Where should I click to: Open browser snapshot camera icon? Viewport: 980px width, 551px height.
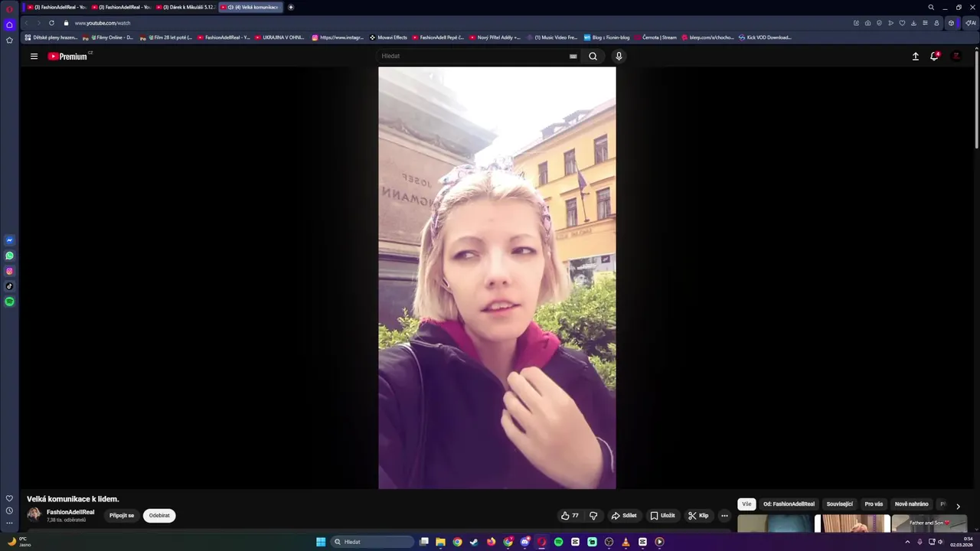[x=867, y=23]
